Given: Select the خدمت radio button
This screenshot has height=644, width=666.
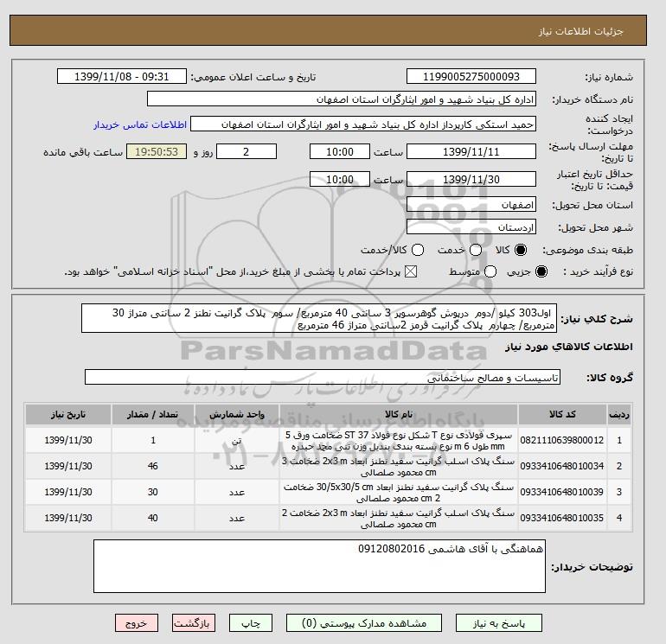Looking at the screenshot, I should 476,250.
